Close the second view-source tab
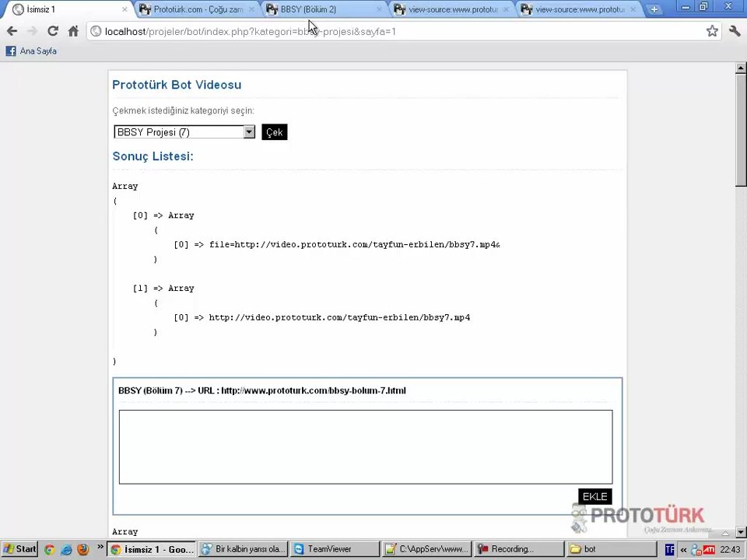The width and height of the screenshot is (747, 560). 633,9
